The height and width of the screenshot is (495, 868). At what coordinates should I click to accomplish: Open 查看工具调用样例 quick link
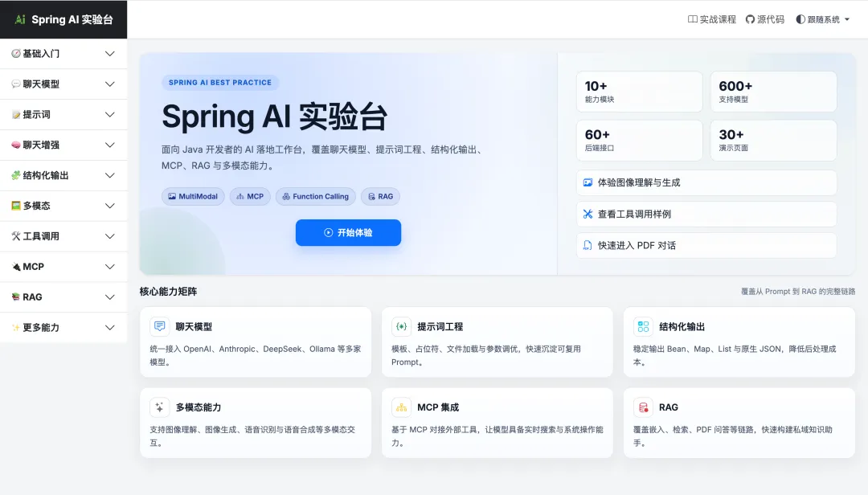(706, 215)
